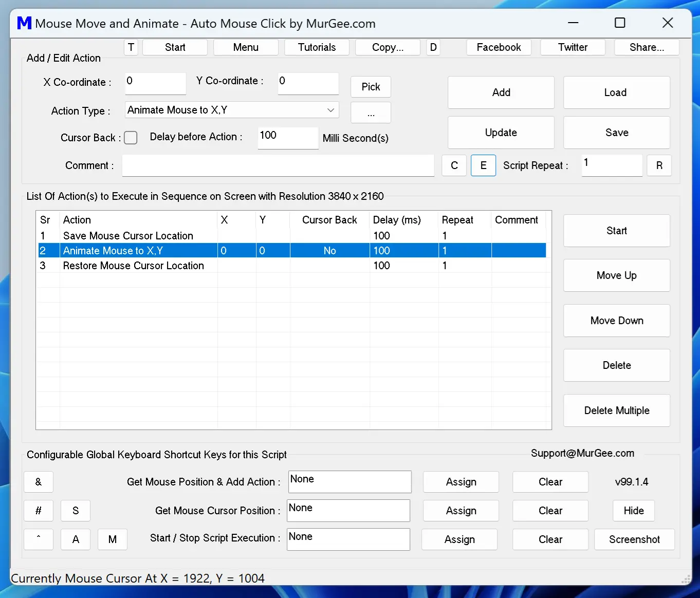Select the Restore Mouse Cursor Location row

pos(134,265)
